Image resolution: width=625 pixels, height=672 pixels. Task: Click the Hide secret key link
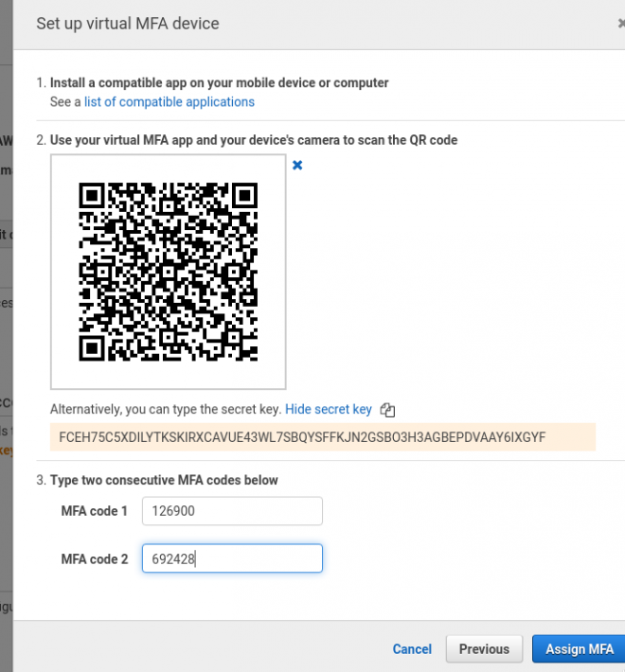tap(328, 410)
